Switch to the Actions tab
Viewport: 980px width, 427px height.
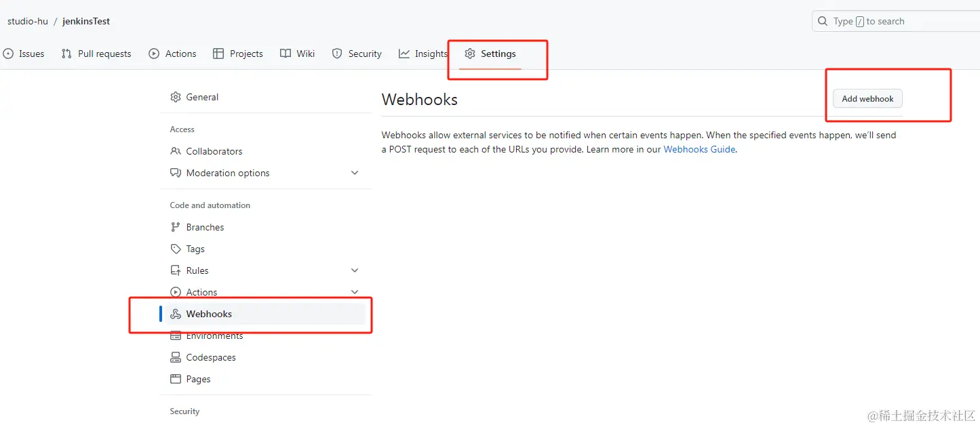pyautogui.click(x=172, y=54)
